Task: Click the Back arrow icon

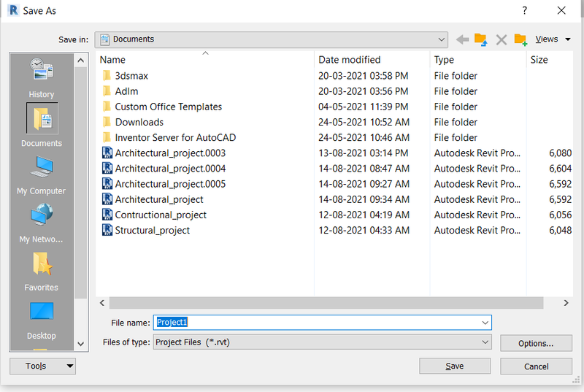Action: 462,39
